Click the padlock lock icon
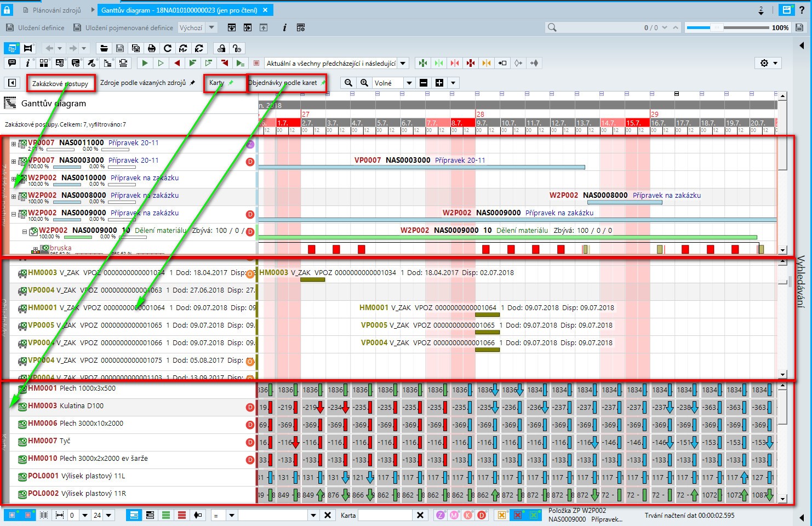Screen dimensions: 812x526 point(7,10)
